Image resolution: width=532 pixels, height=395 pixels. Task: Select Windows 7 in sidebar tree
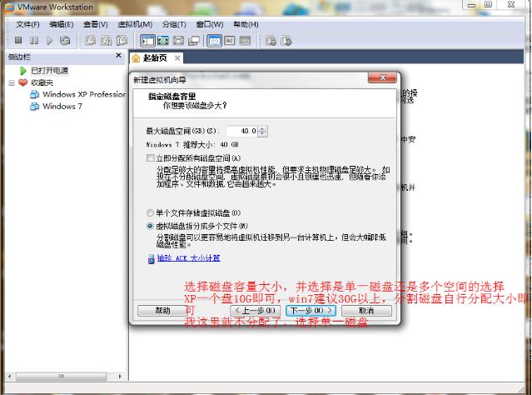(62, 107)
